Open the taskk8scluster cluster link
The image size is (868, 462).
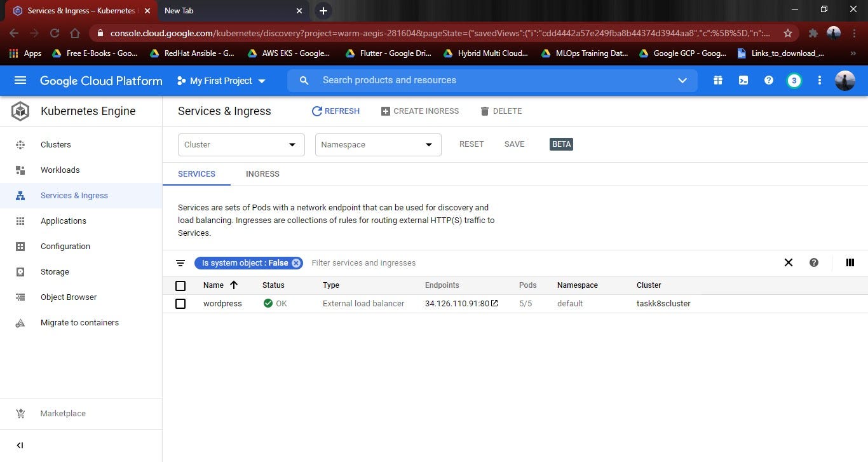[x=663, y=304]
